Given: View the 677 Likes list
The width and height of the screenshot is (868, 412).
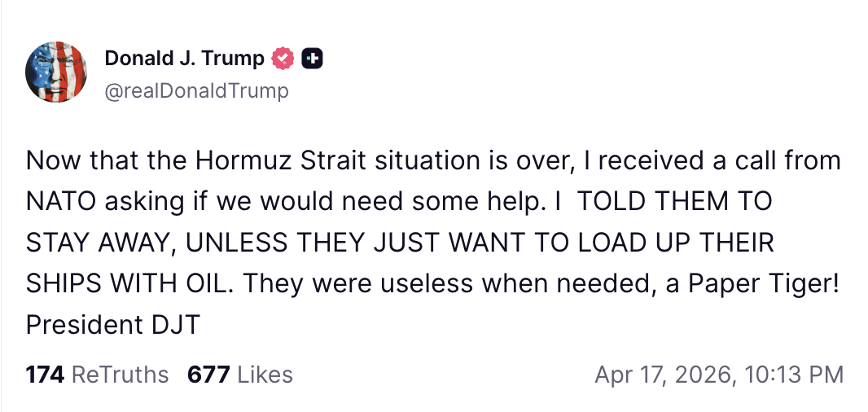Looking at the screenshot, I should click(239, 375).
